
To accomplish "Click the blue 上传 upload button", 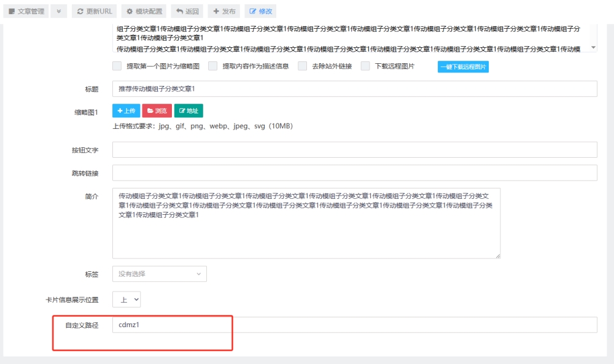I will (x=126, y=110).
